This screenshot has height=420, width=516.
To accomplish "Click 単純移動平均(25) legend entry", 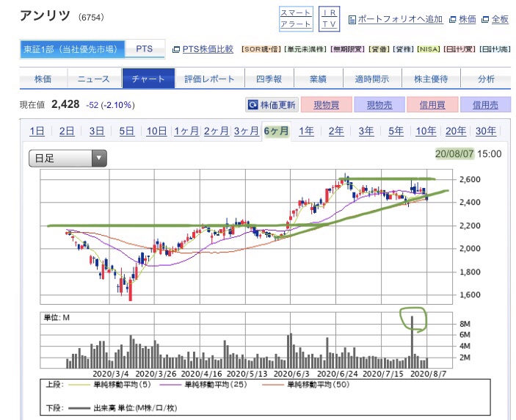I will (x=203, y=385).
